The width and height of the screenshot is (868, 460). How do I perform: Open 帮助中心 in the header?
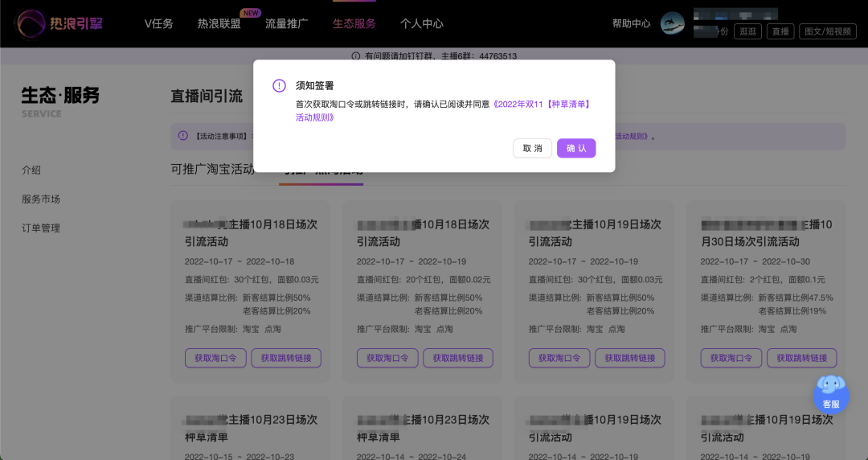click(x=631, y=24)
